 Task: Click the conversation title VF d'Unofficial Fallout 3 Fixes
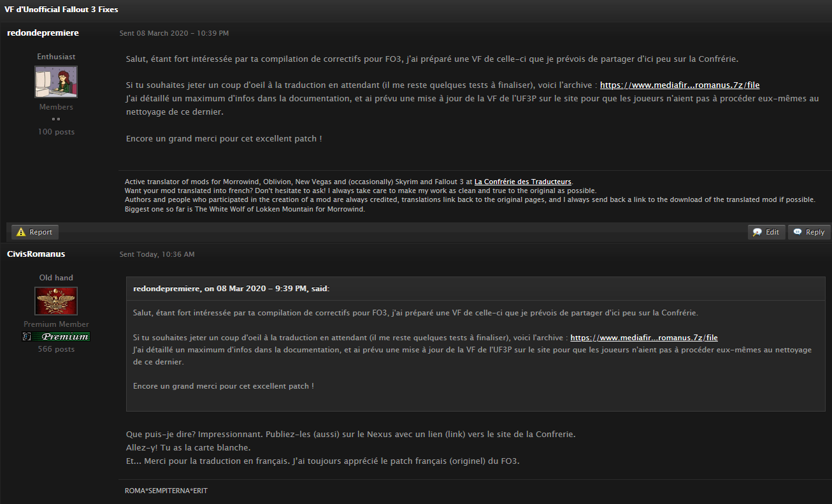tap(61, 10)
